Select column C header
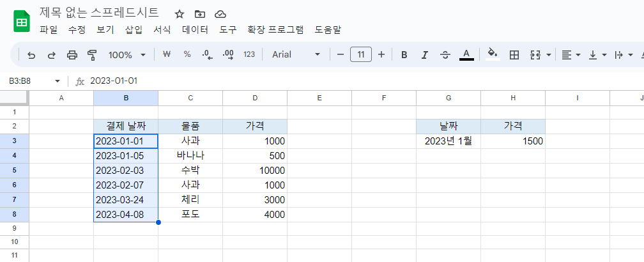This screenshot has width=644, height=262. [190, 98]
